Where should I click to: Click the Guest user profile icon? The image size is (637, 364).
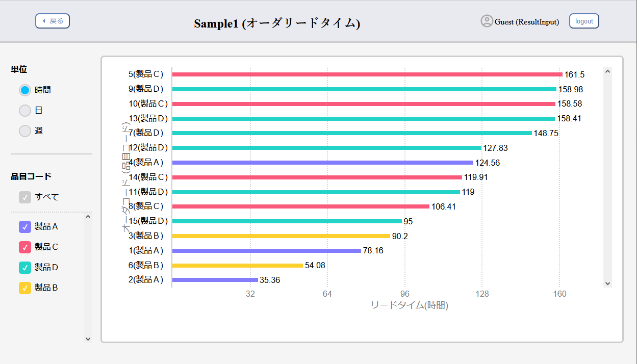pyautogui.click(x=487, y=21)
